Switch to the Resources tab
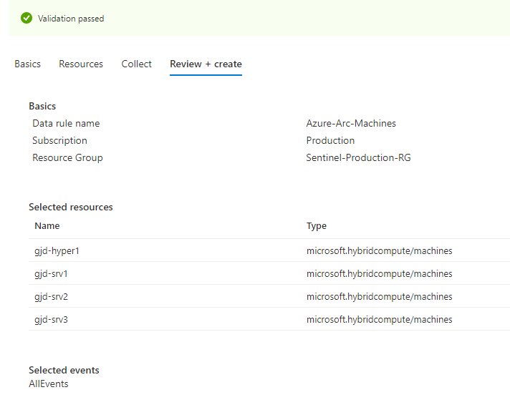The width and height of the screenshot is (510, 420). (x=81, y=64)
